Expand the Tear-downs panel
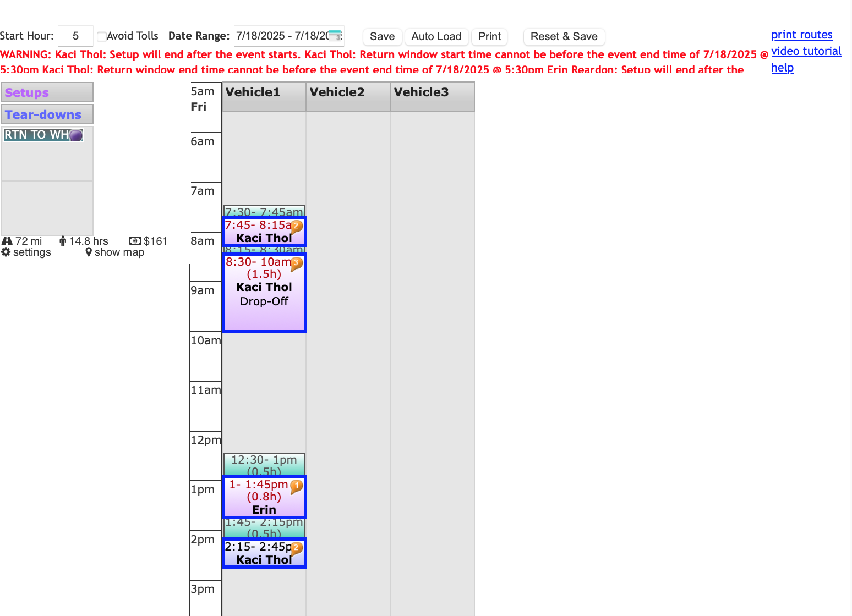The image size is (852, 616). pos(47,114)
